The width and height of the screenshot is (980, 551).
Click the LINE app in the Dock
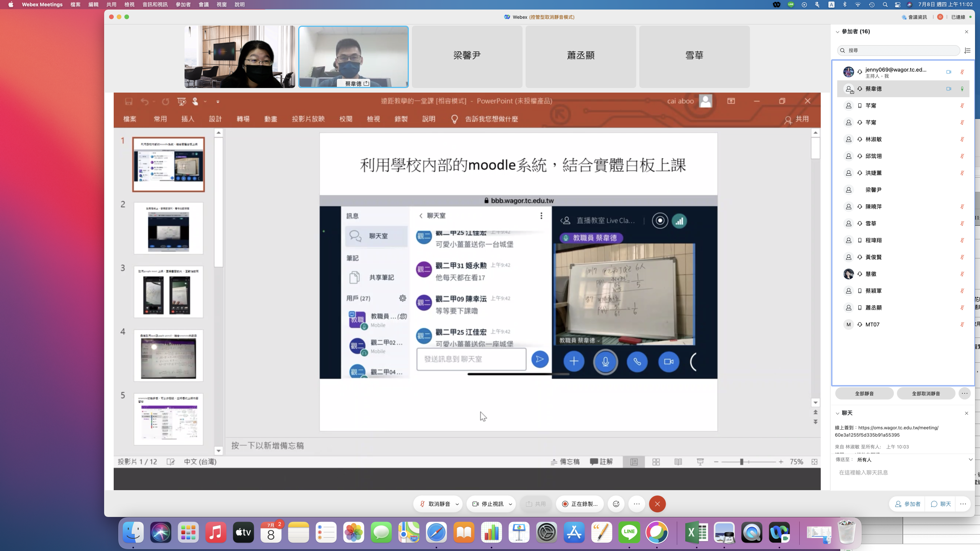629,532
